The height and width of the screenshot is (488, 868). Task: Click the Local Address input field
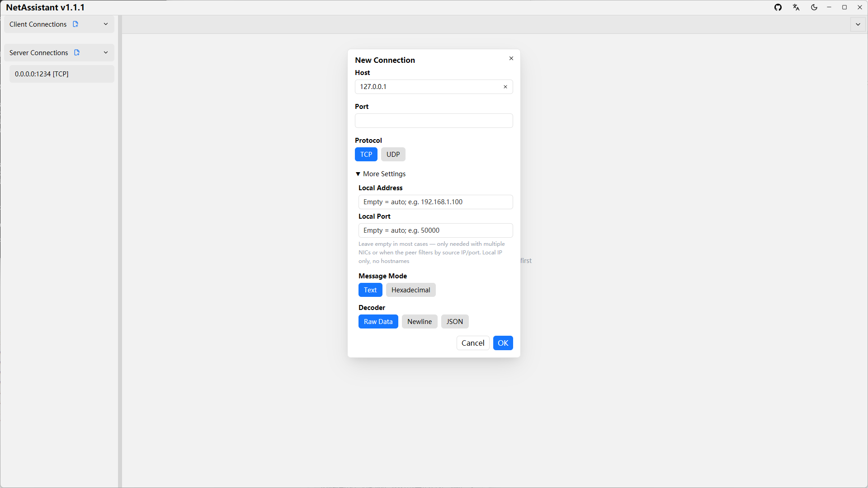tap(436, 202)
